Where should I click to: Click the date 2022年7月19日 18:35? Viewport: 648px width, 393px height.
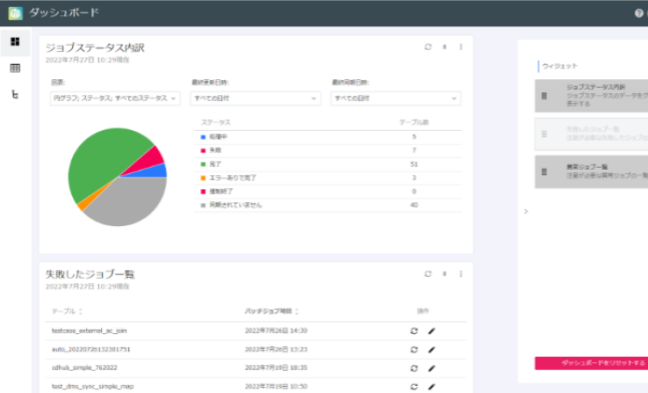[x=276, y=368]
